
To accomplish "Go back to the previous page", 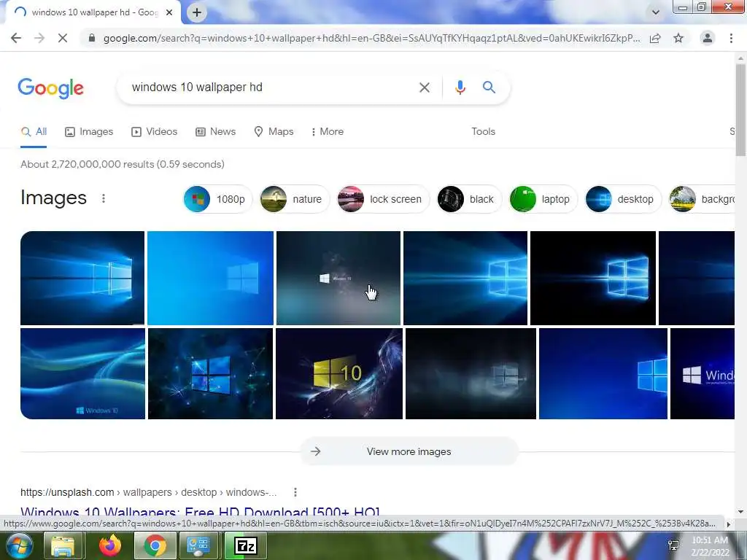I will 16,38.
